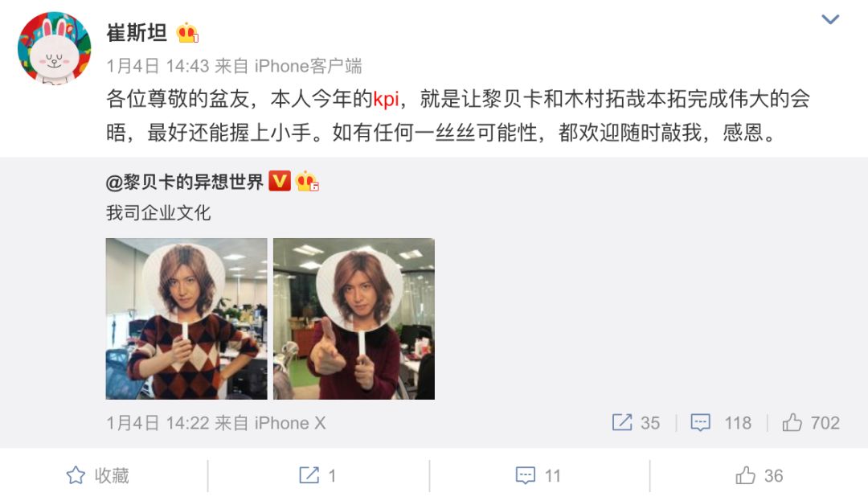Open original post timestamp 1月4日 14:22

158,424
